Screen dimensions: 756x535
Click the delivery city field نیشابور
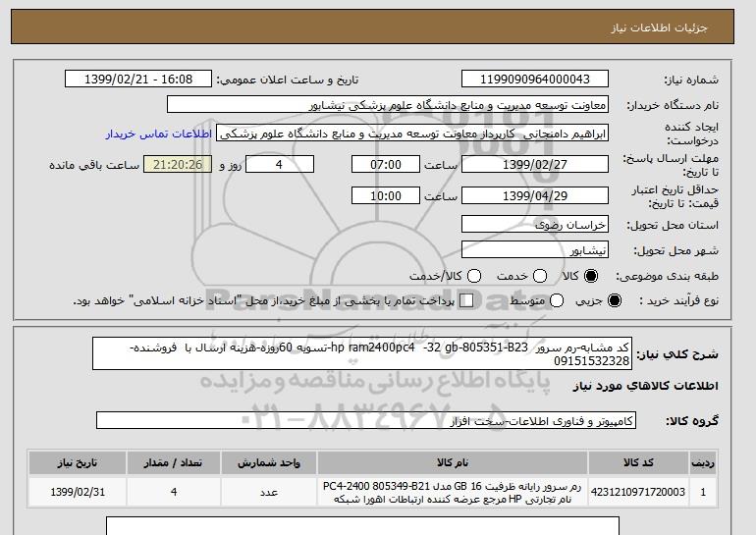[x=535, y=250]
